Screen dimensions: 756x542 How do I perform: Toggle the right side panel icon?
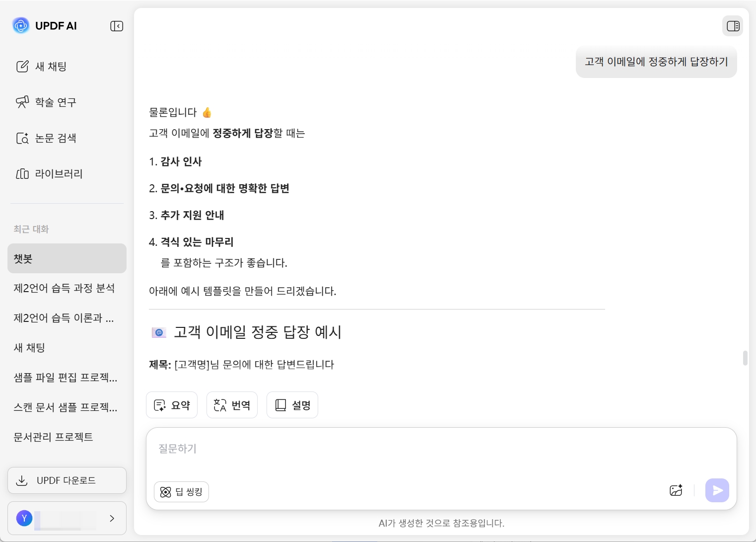(x=733, y=26)
